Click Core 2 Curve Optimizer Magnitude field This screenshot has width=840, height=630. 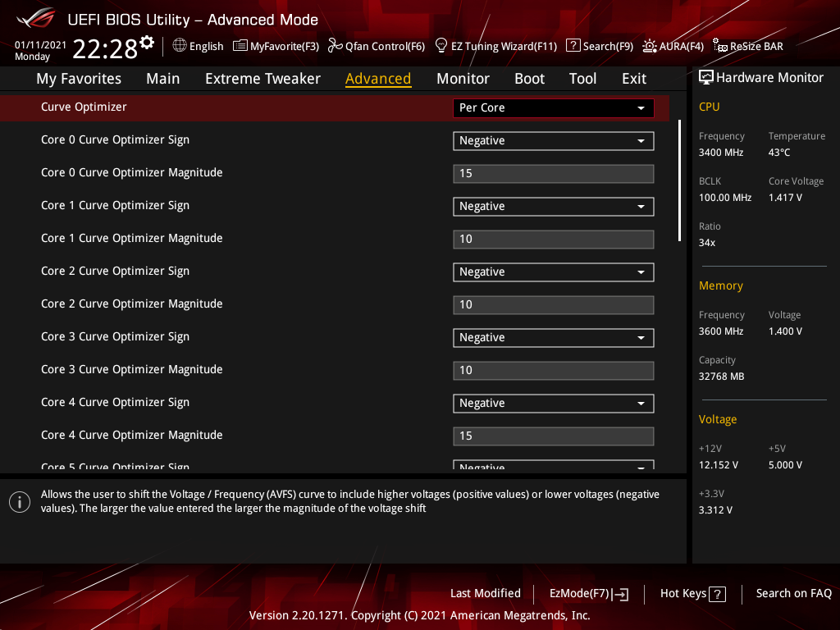click(x=554, y=305)
